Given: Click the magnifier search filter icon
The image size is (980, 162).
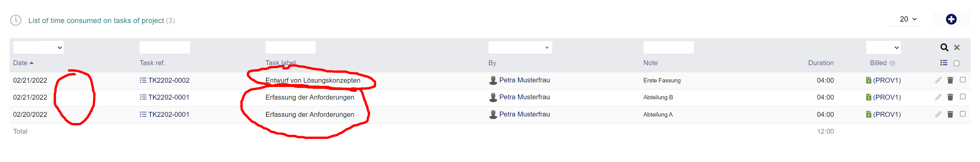Looking at the screenshot, I should tap(944, 47).
